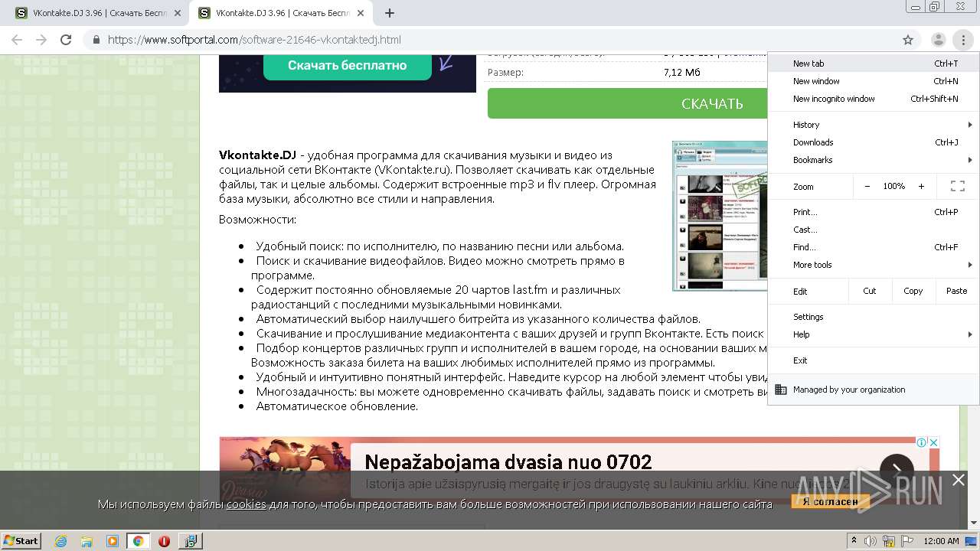This screenshot has height=551, width=980.
Task: Click the Vkontakte.DJ bold title text
Action: (257, 155)
